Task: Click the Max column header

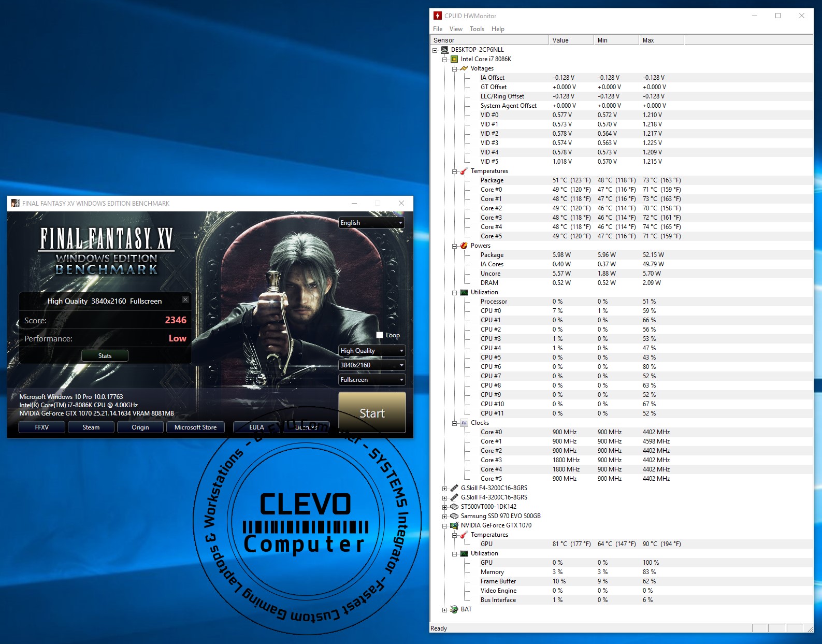Action: click(x=661, y=40)
